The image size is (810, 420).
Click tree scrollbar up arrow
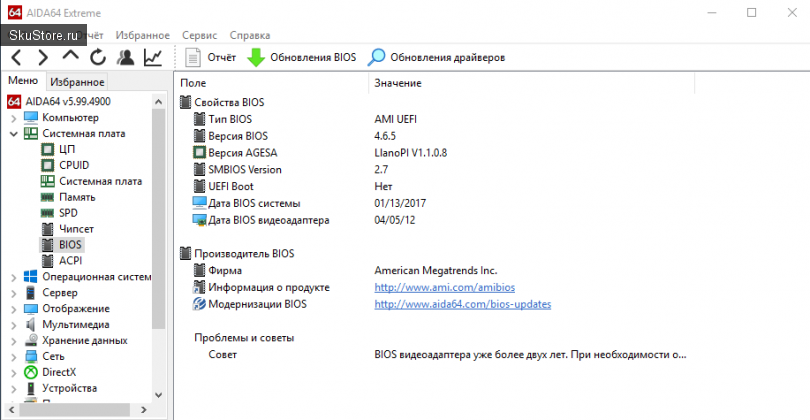pos(159,102)
